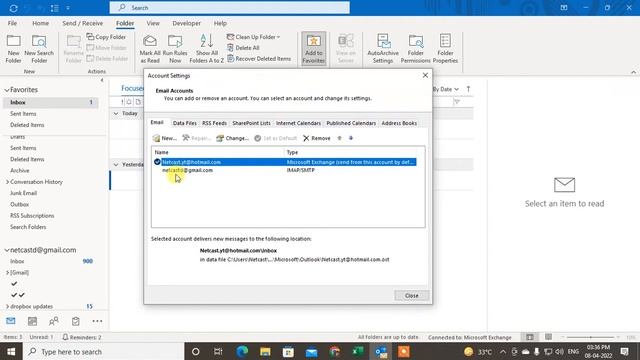Expand [Gmail] folder
The image size is (640, 360).
(x=7, y=273)
